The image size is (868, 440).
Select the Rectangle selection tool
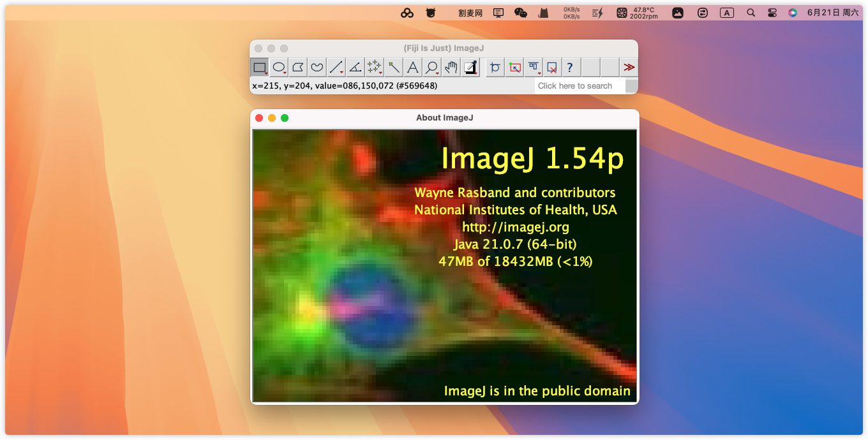[x=260, y=67]
